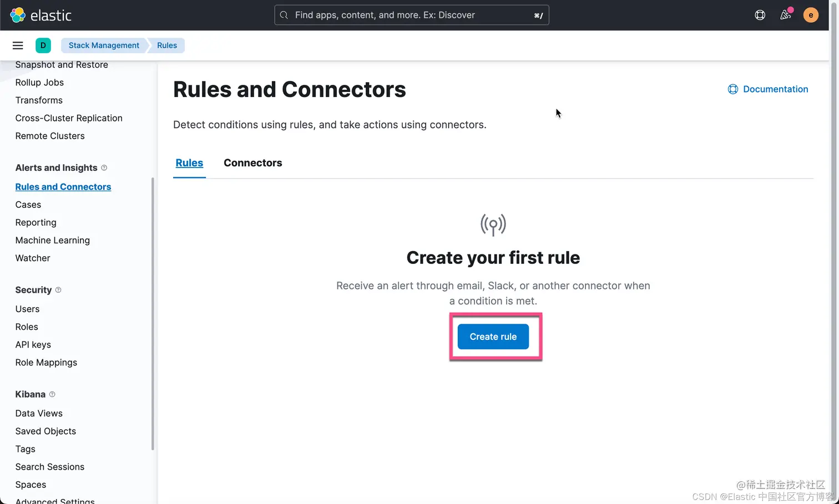839x504 pixels.
Task: Open Cross-Cluster Replication
Action: coord(69,118)
